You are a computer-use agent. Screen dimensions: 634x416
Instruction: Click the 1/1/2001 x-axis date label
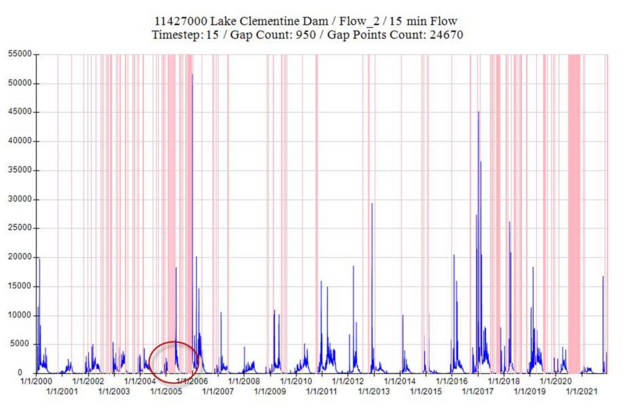[62, 391]
